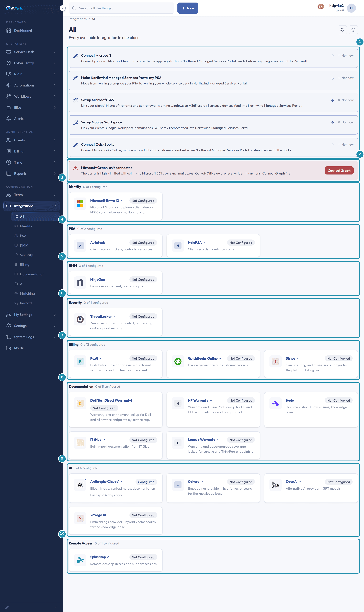Viewport: 364px width, 612px height.
Task: Click the Connect Graph button
Action: click(x=339, y=171)
